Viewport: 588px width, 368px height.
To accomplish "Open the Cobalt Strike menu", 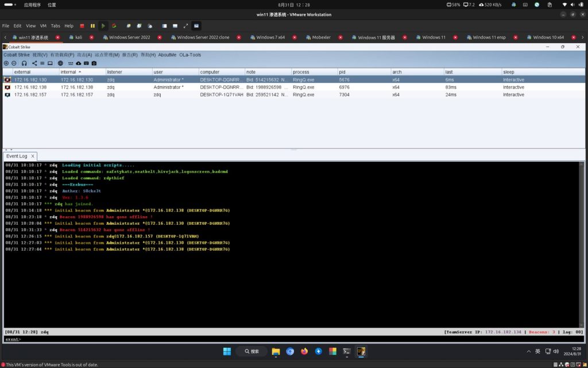I will pos(17,55).
